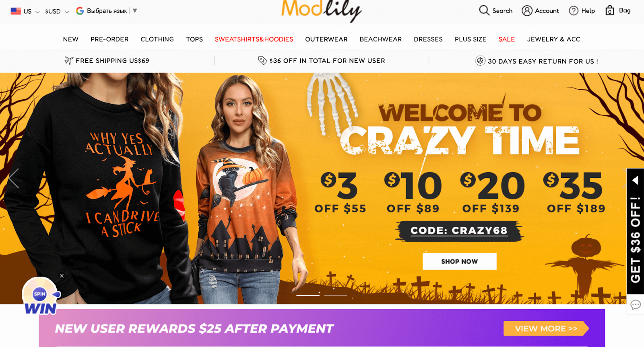Image resolution: width=644 pixels, height=347 pixels.
Task: Click the Modlily logo
Action: pyautogui.click(x=321, y=10)
